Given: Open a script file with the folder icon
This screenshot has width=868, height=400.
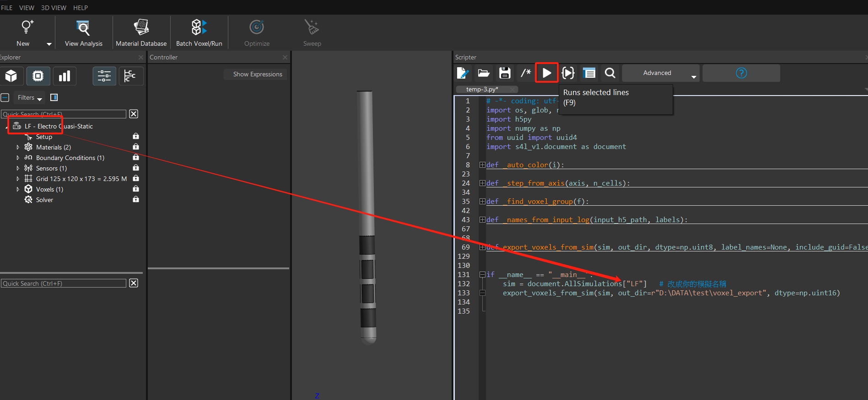Looking at the screenshot, I should click(x=484, y=73).
